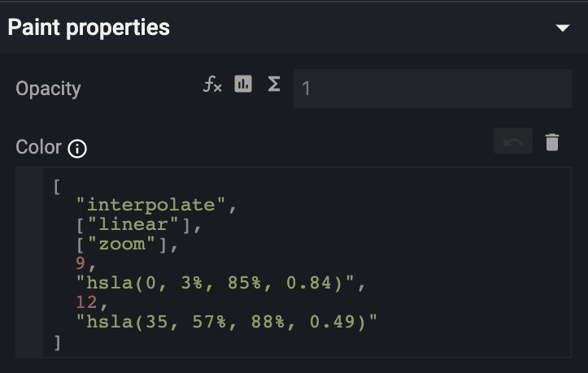
Task: Click the closing bracket in the editor
Action: 57,342
